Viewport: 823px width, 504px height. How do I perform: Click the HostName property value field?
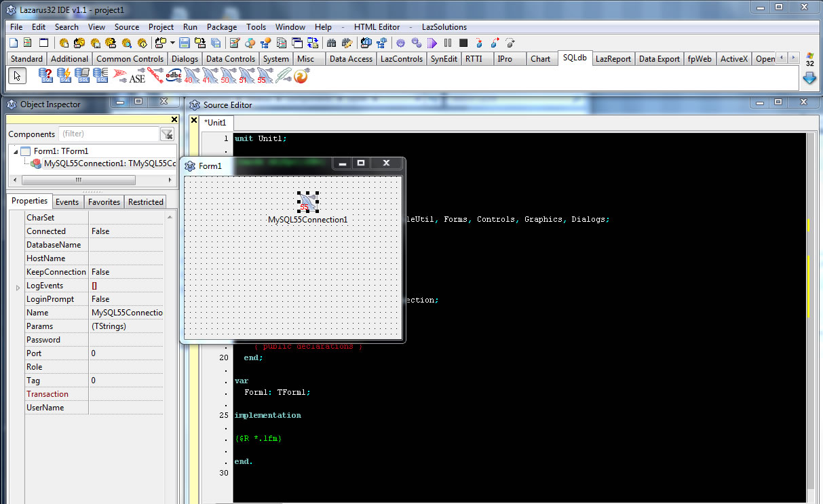coord(127,258)
